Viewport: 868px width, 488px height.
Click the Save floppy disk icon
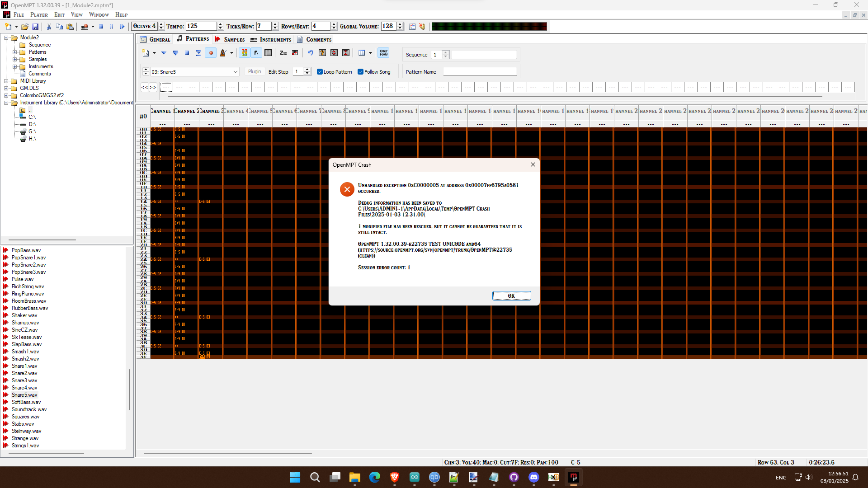point(35,27)
